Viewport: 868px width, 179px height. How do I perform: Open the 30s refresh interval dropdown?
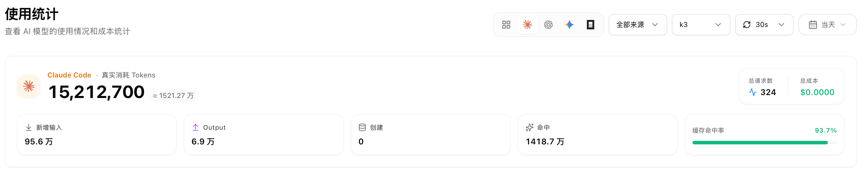pos(764,25)
